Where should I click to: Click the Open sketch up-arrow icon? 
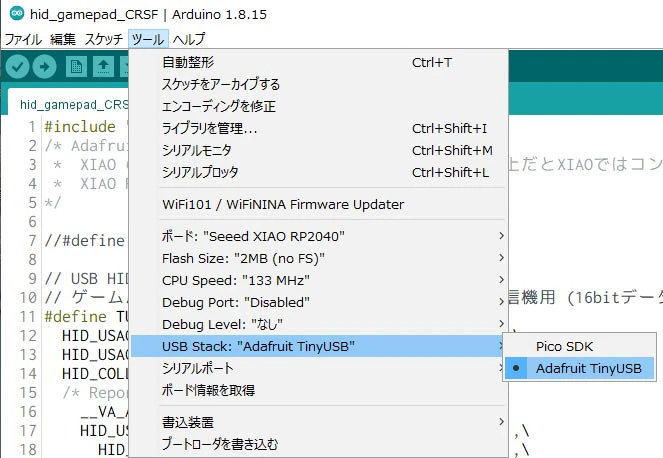click(x=103, y=66)
